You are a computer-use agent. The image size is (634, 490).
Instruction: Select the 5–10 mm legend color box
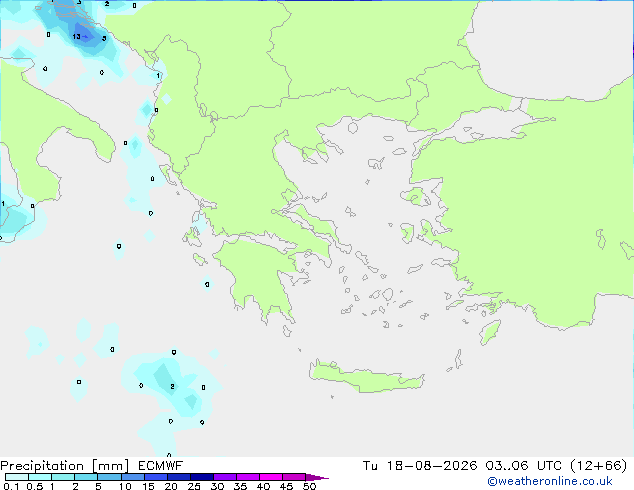[x=109, y=477]
